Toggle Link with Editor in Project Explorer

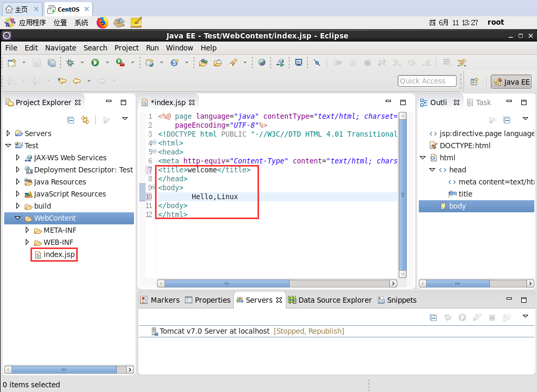(85, 120)
